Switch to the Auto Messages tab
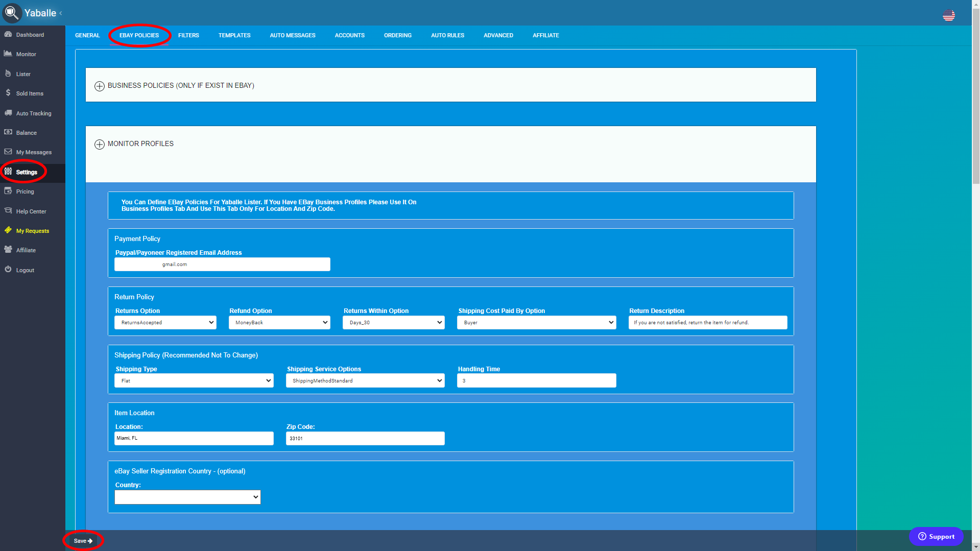This screenshot has height=551, width=980. click(x=293, y=35)
